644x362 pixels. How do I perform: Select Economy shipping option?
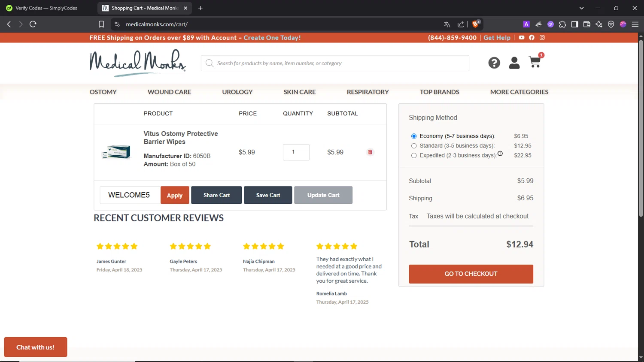pyautogui.click(x=414, y=136)
